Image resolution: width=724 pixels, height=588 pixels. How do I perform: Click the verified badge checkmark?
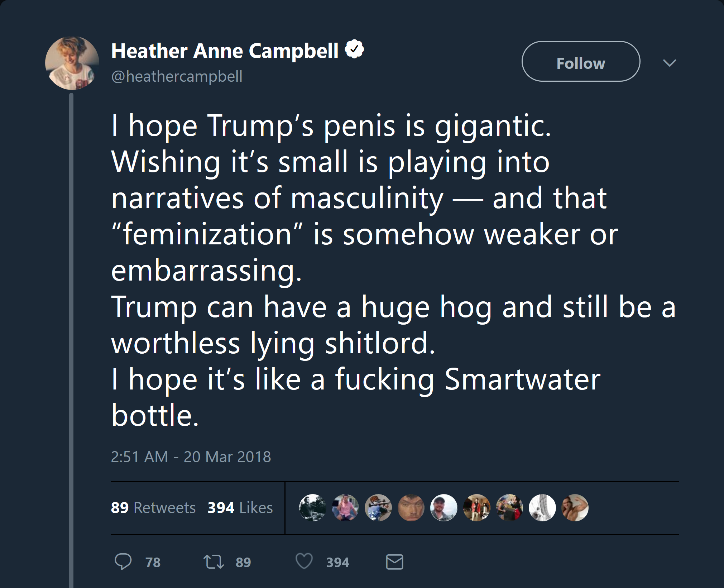point(354,49)
